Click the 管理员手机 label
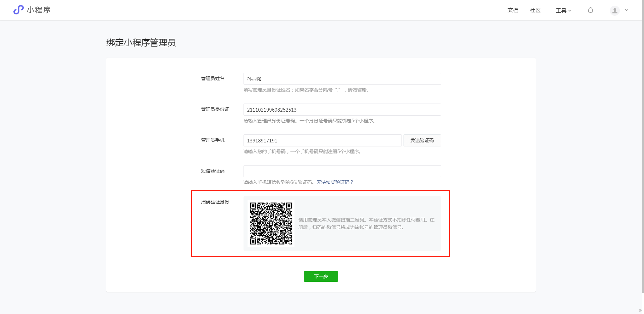The height and width of the screenshot is (314, 644). point(213,140)
